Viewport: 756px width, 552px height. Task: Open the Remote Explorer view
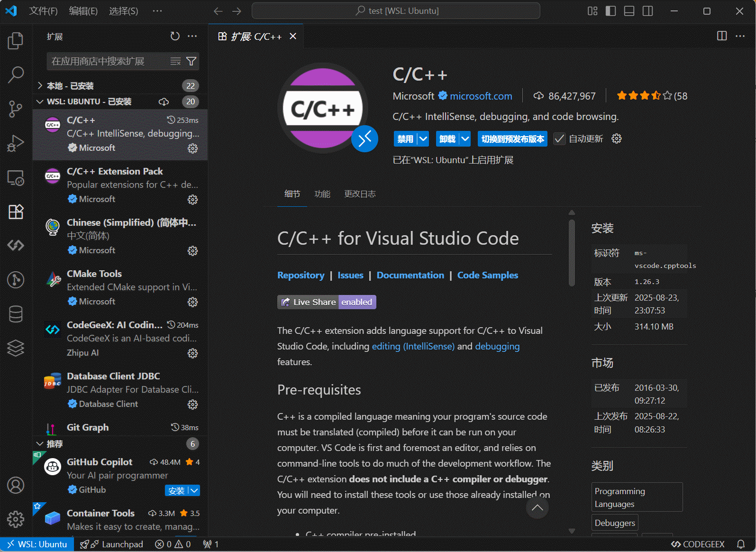point(16,177)
